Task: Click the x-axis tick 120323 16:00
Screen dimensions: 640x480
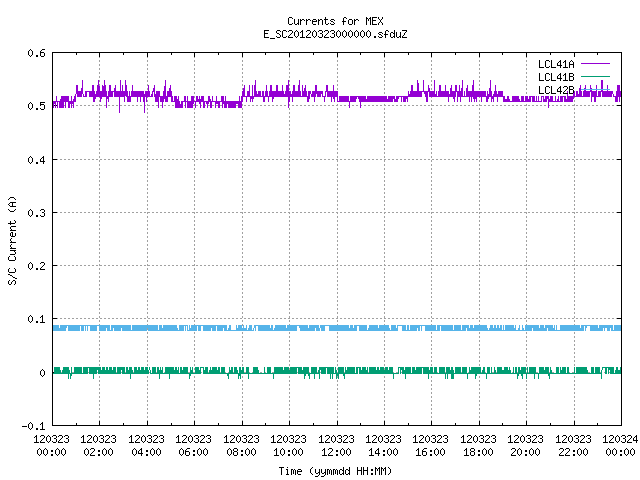Action: 431,445
